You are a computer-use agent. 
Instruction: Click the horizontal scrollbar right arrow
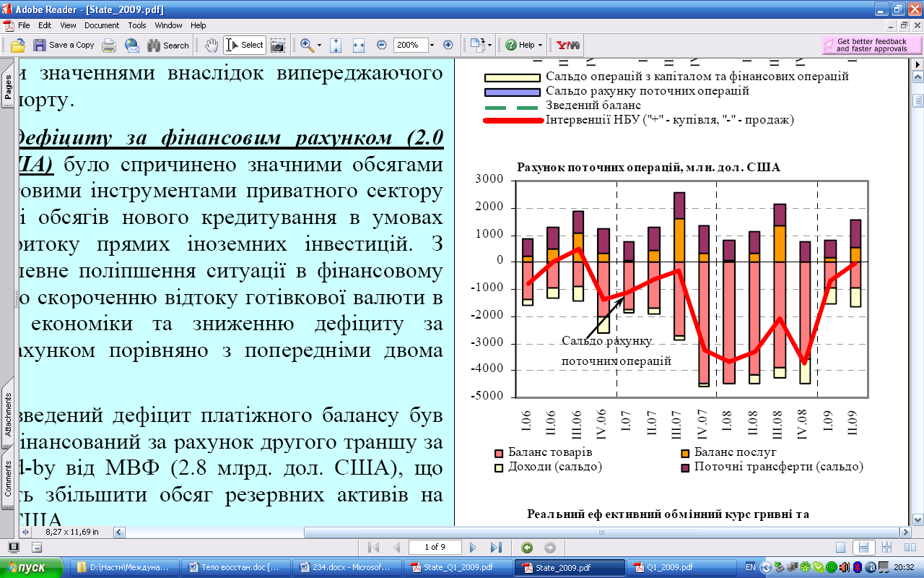pyautogui.click(x=906, y=532)
